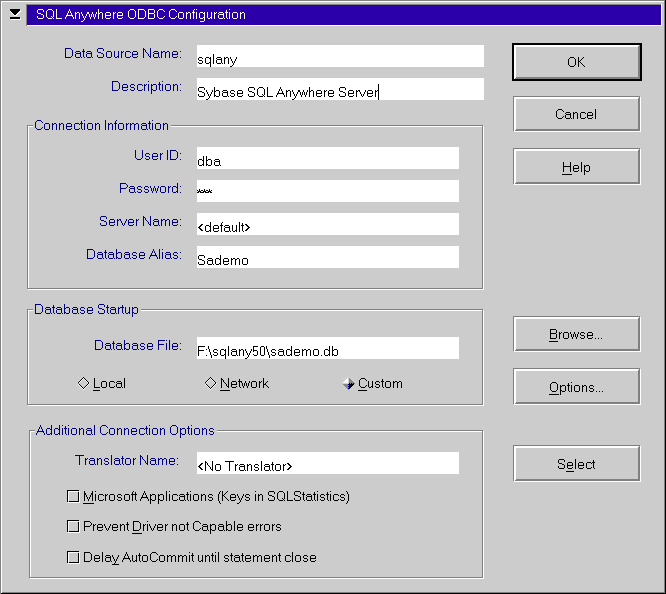Click the Database Alias label
Image resolution: width=666 pixels, height=594 pixels.
[134, 254]
